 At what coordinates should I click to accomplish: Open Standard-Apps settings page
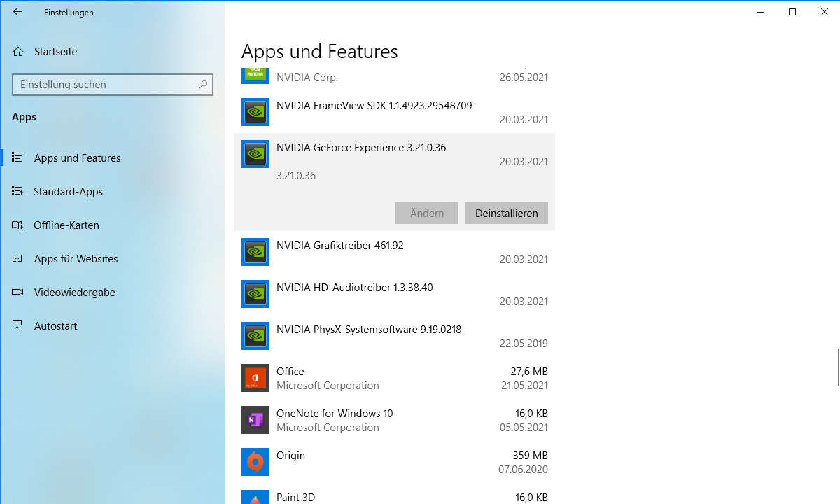tap(69, 192)
